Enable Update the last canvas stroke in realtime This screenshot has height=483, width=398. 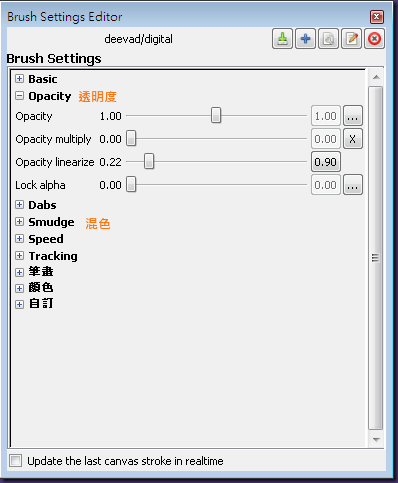16,461
